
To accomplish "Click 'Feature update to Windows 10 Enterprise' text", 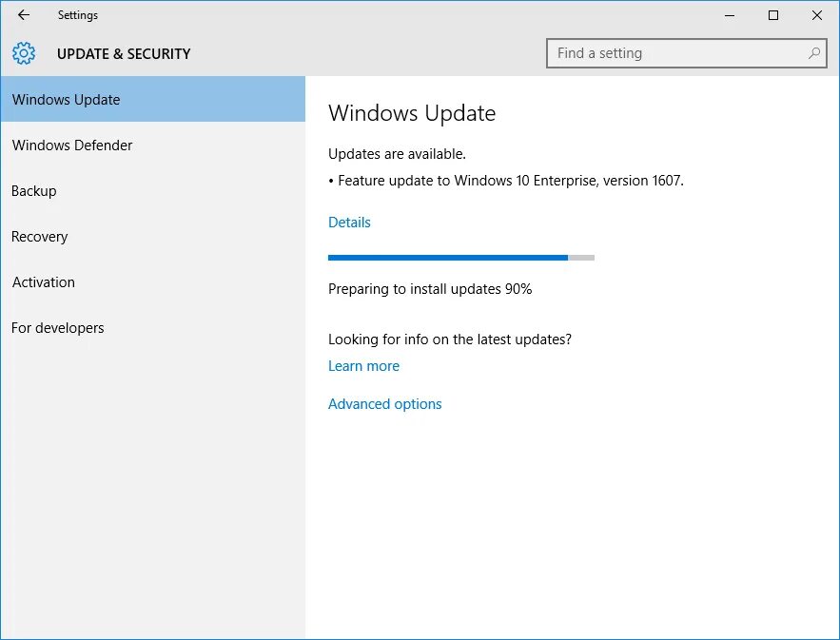I will click(x=467, y=181).
